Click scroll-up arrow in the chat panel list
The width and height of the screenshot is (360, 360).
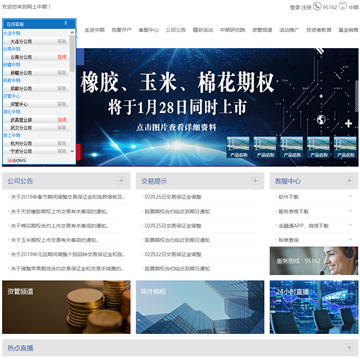point(72,32)
